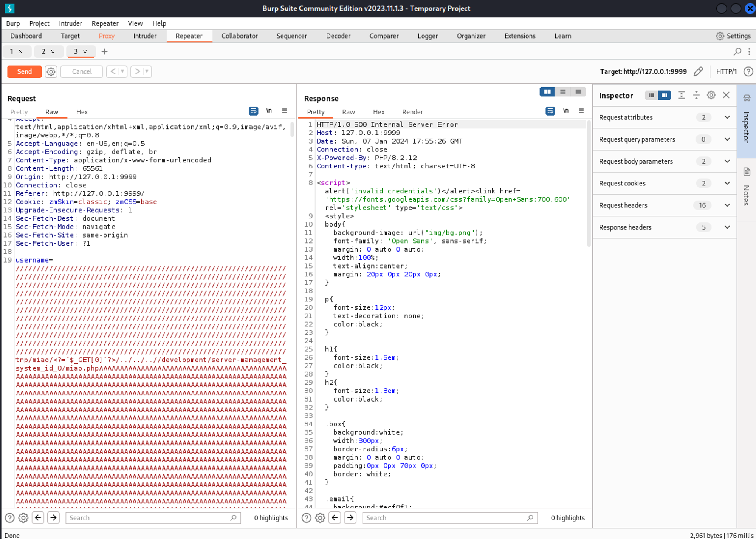756x539 pixels.
Task: Close the Inspector panel
Action: 726,95
